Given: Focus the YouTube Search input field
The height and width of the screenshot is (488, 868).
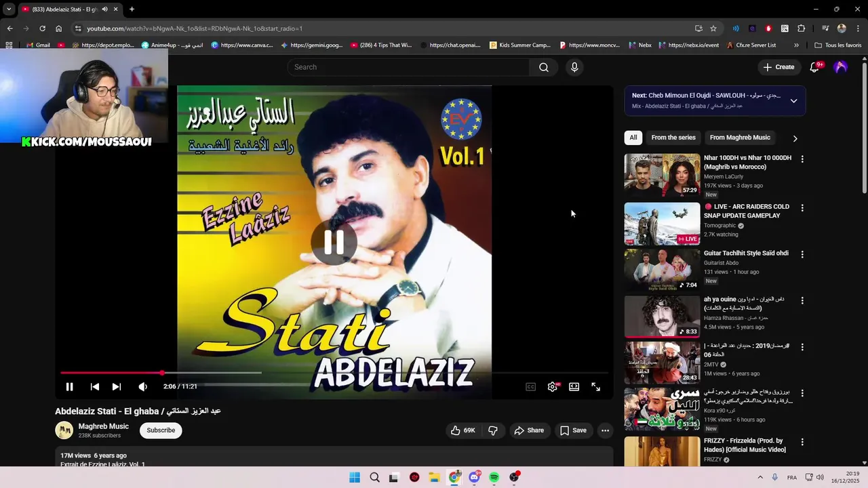Looking at the screenshot, I should coord(408,67).
